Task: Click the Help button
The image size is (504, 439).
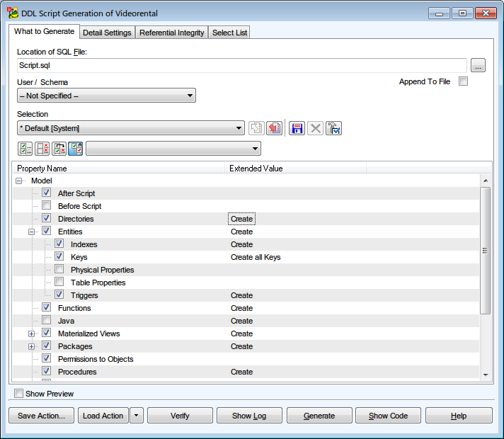Action: click(x=459, y=416)
